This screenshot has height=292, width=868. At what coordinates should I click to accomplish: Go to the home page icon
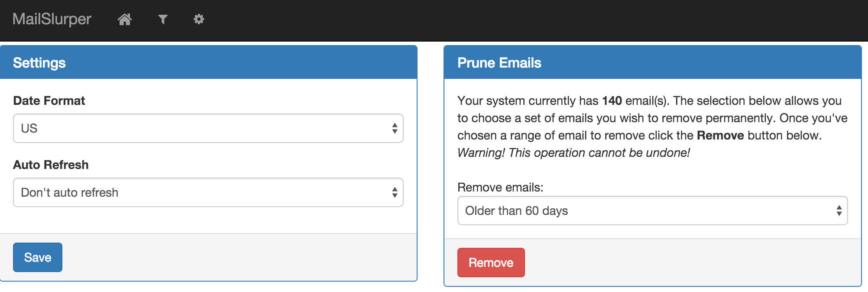click(125, 19)
